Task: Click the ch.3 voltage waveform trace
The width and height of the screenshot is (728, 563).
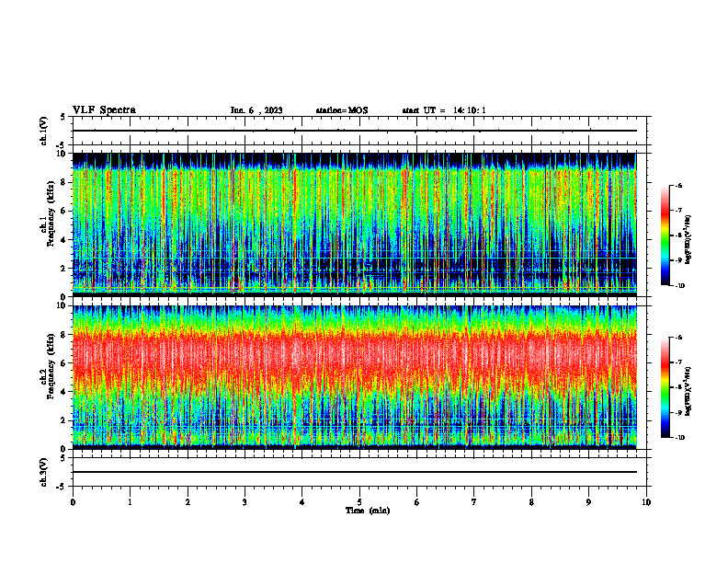Action: click(355, 472)
